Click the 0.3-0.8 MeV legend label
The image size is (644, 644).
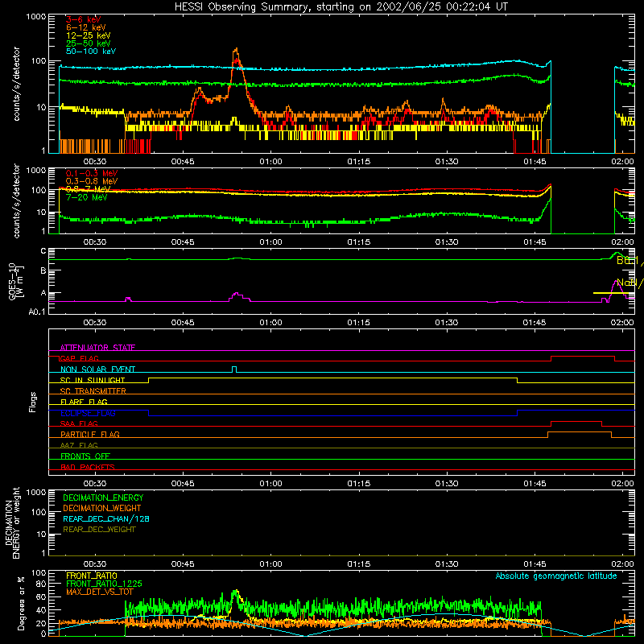92,181
